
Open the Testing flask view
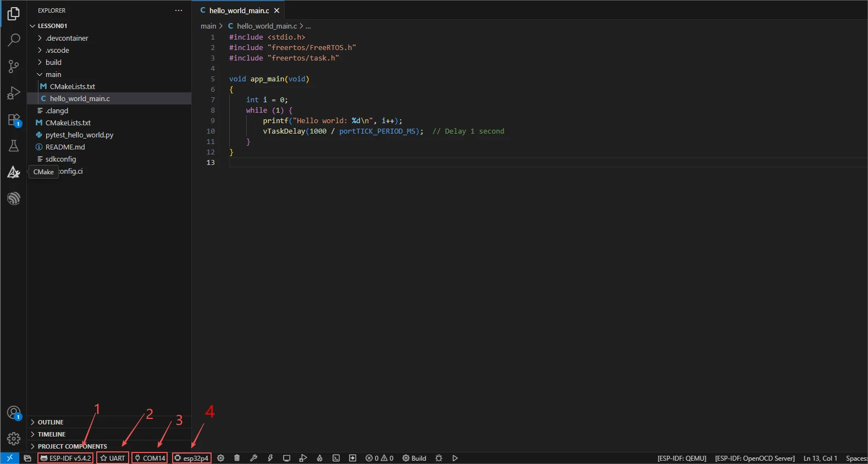click(14, 146)
